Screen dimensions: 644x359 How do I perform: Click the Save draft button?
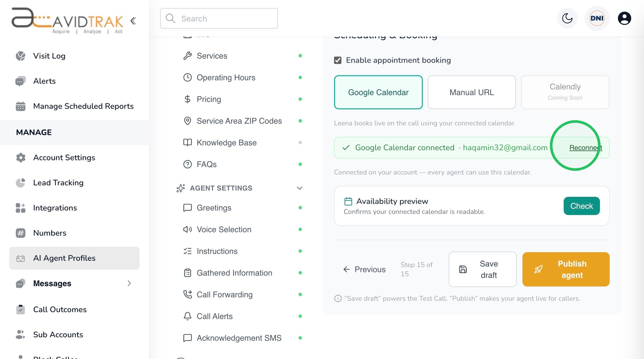(x=483, y=269)
